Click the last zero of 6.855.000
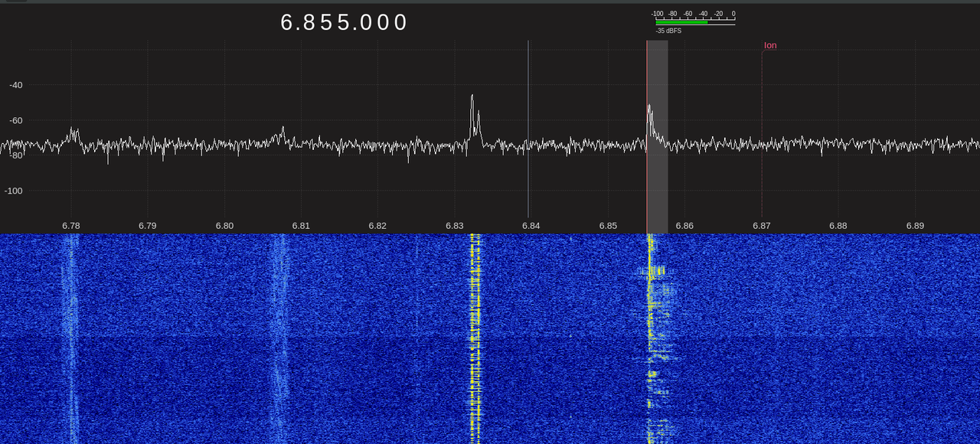The image size is (980, 444). [x=400, y=22]
